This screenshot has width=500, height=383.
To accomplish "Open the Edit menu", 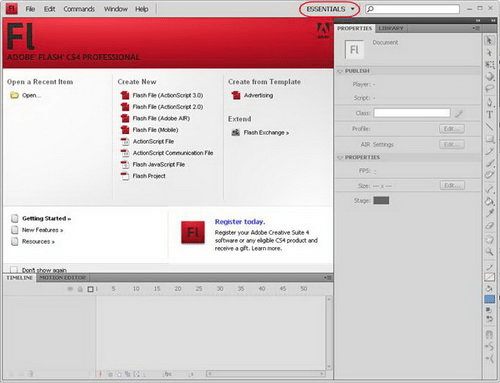I will pos(49,9).
